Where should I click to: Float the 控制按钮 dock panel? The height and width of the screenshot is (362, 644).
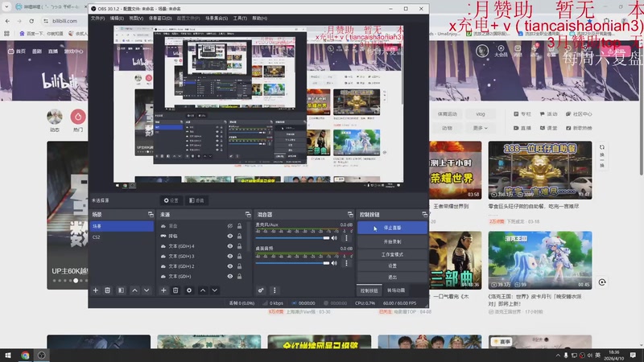pos(425,214)
